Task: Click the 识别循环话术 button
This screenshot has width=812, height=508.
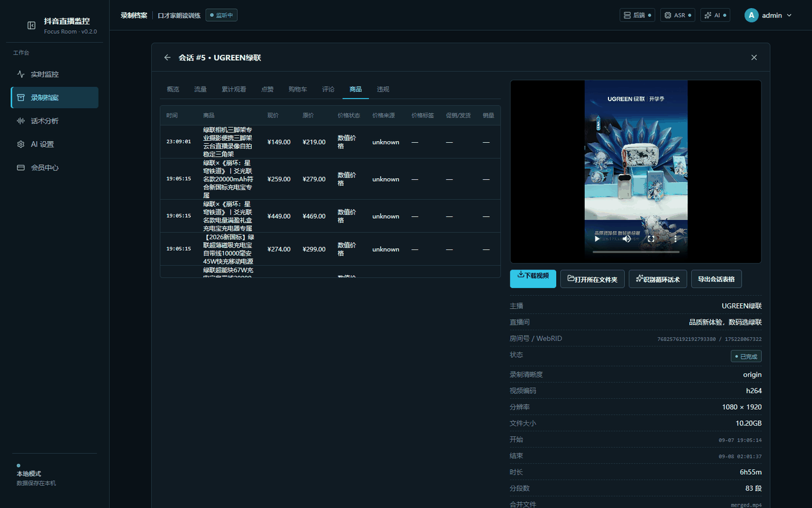Action: 658,279
